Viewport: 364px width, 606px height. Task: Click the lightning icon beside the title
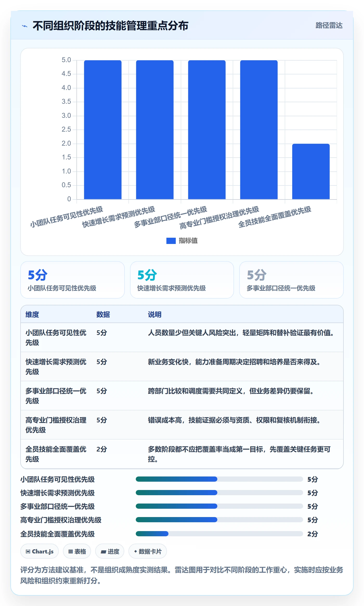coord(25,26)
